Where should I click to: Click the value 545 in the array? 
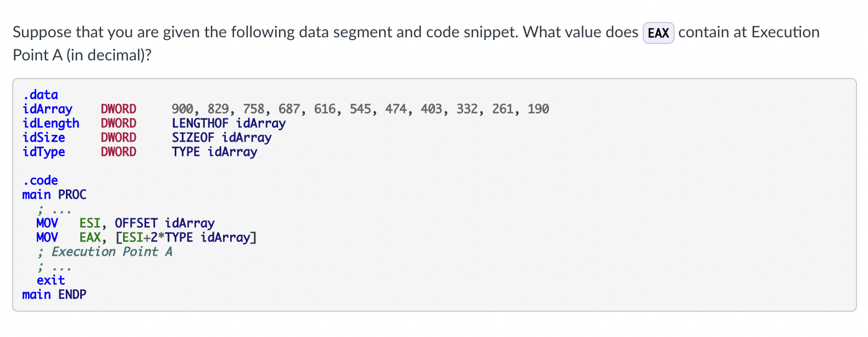[x=360, y=109]
